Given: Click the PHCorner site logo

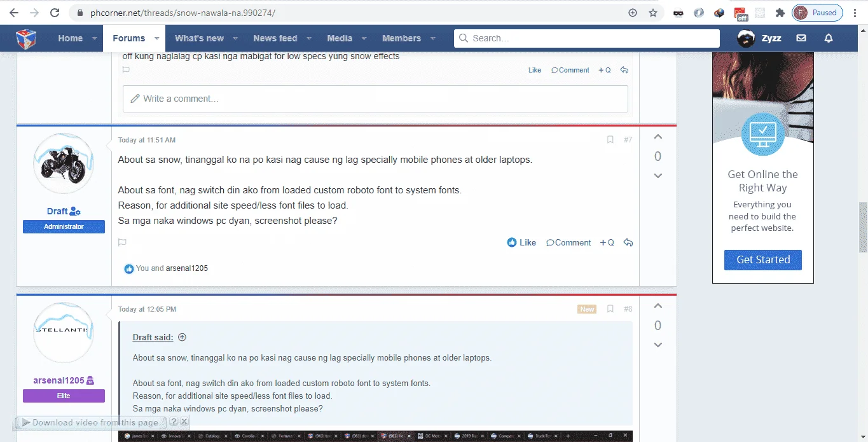Looking at the screenshot, I should coord(26,38).
